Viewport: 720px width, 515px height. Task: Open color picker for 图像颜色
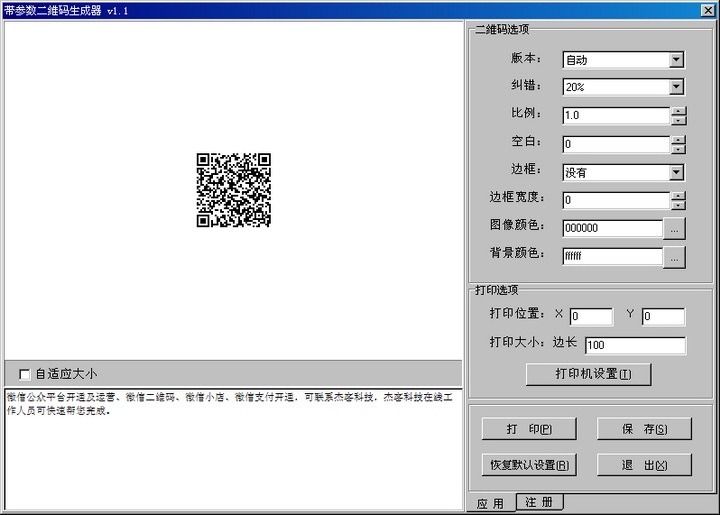(x=674, y=229)
